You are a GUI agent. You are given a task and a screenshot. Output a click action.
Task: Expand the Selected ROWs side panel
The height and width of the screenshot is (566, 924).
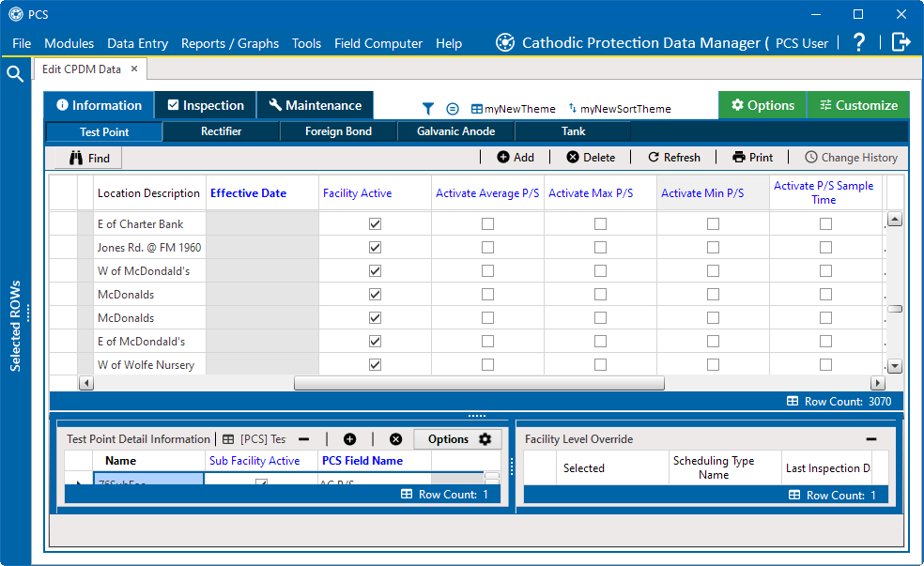pyautogui.click(x=16, y=326)
